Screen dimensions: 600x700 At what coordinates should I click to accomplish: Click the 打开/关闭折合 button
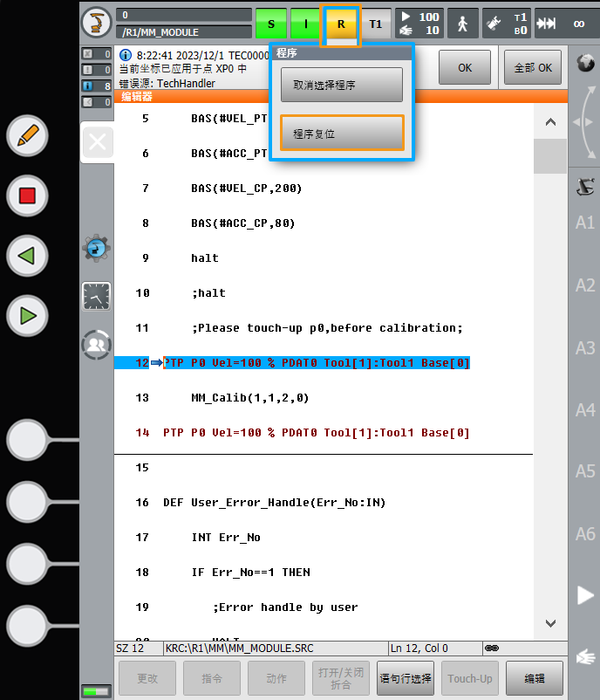(x=341, y=678)
